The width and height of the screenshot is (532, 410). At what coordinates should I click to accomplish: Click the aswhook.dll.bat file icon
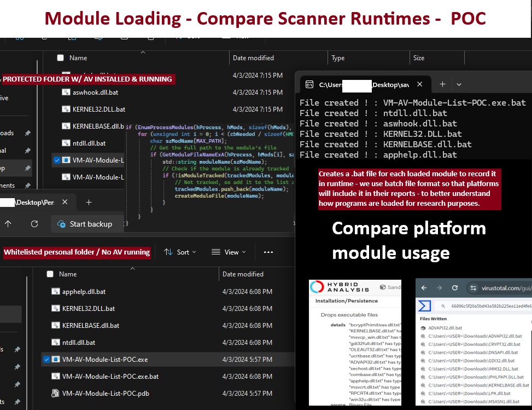pyautogui.click(x=66, y=92)
